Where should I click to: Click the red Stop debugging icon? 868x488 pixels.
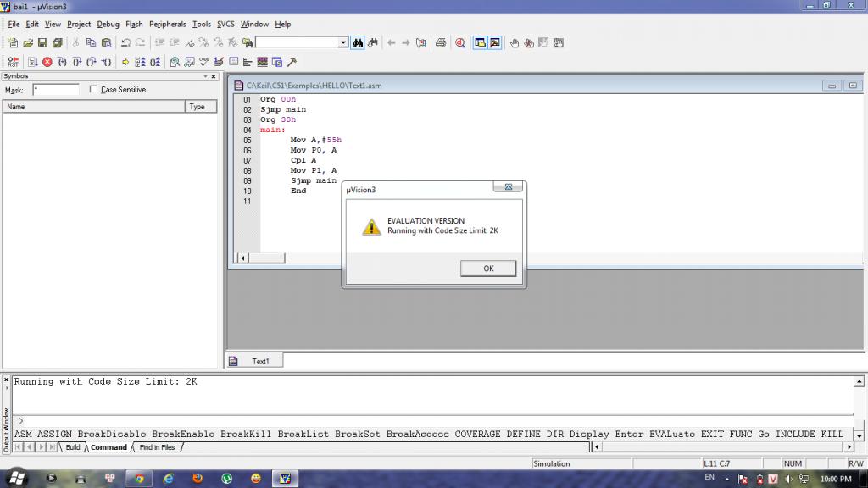47,62
